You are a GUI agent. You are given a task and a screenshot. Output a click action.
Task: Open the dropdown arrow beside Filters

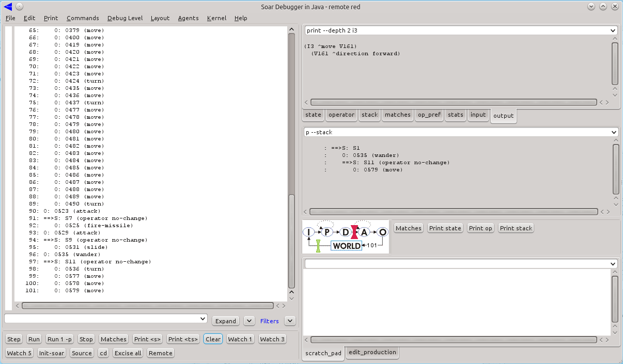[290, 321]
